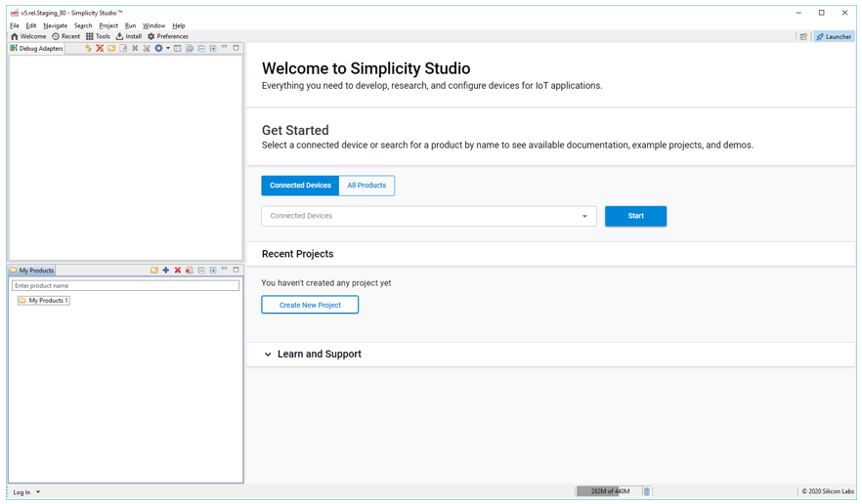
Task: Click the blue Start button
Action: click(x=635, y=216)
